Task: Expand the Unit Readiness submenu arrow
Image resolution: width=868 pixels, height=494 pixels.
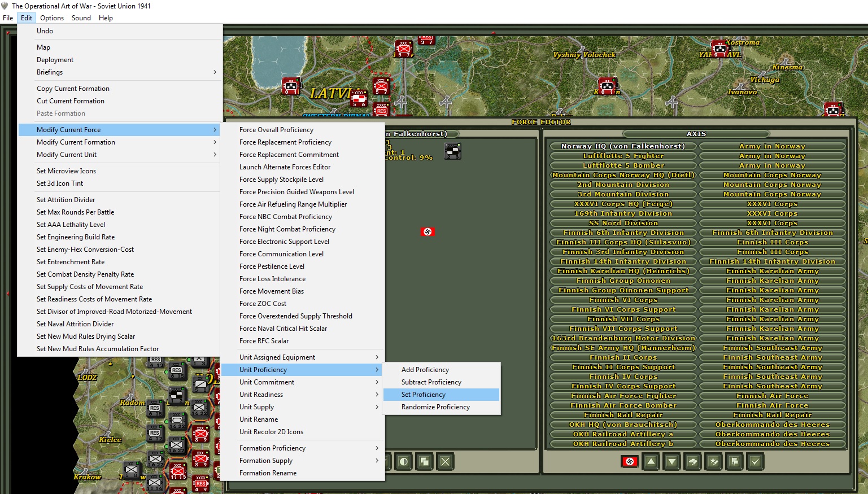Action: pyautogui.click(x=377, y=395)
